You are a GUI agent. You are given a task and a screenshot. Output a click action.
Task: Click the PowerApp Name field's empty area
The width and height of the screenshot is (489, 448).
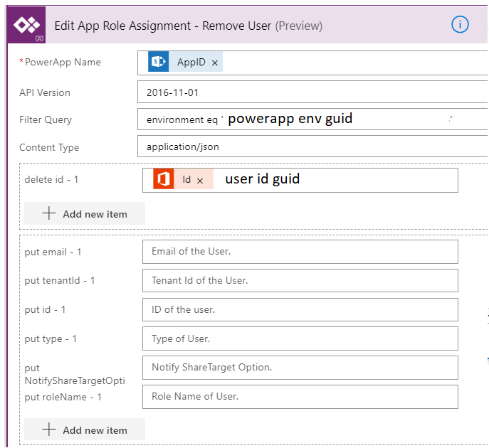coord(356,63)
